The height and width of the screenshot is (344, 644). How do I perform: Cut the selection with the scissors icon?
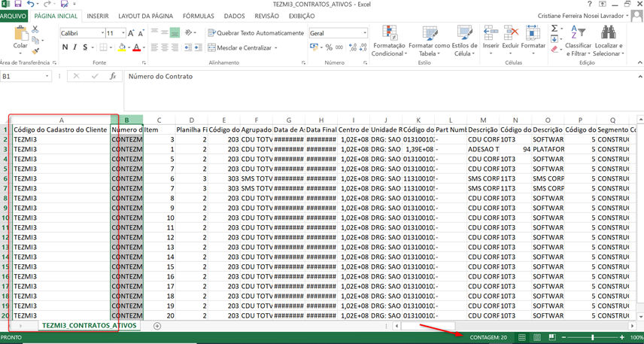35,29
